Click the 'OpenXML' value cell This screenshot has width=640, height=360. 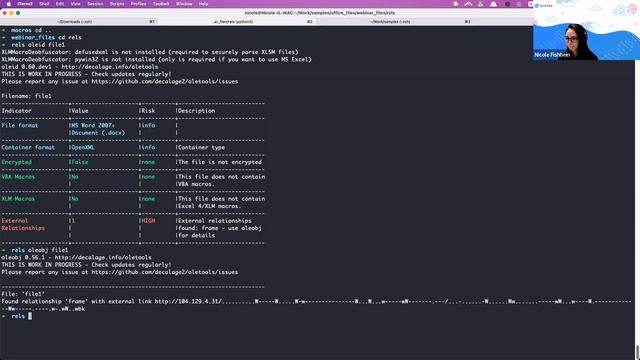tap(83, 147)
